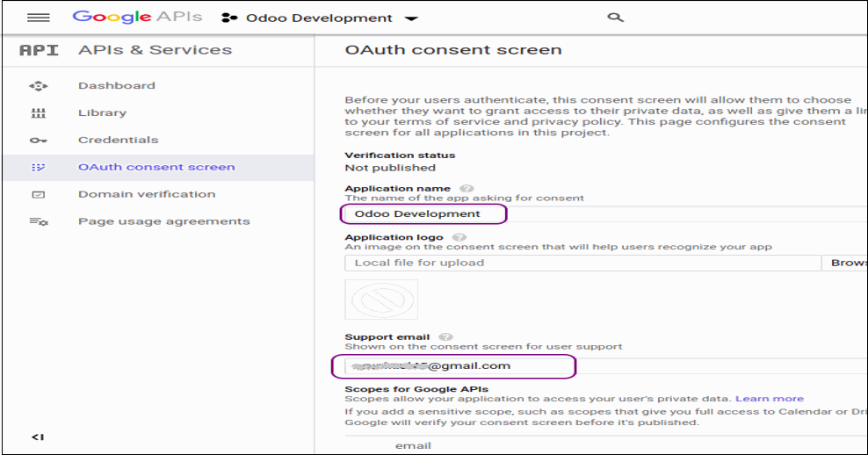Click the Application name input field

(x=605, y=214)
